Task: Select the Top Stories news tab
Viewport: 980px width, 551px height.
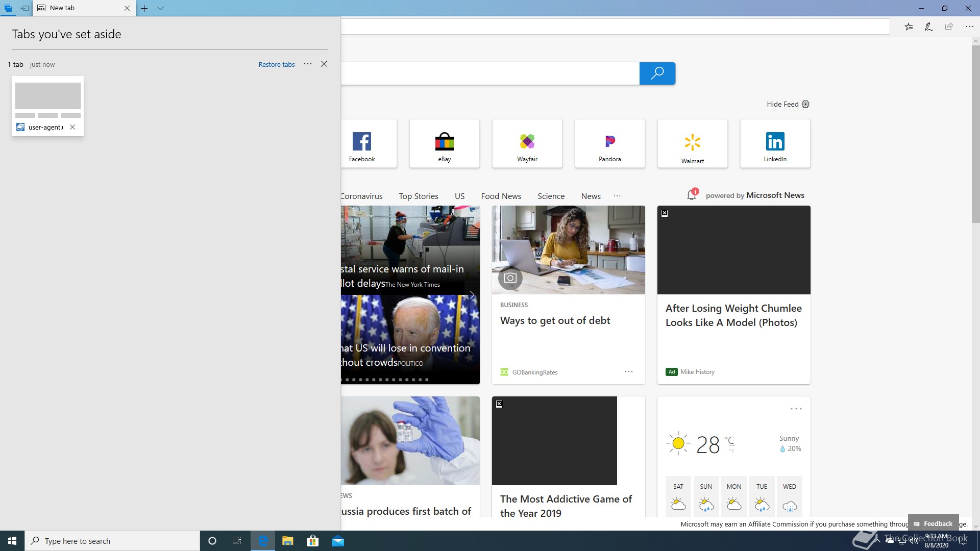Action: click(419, 196)
